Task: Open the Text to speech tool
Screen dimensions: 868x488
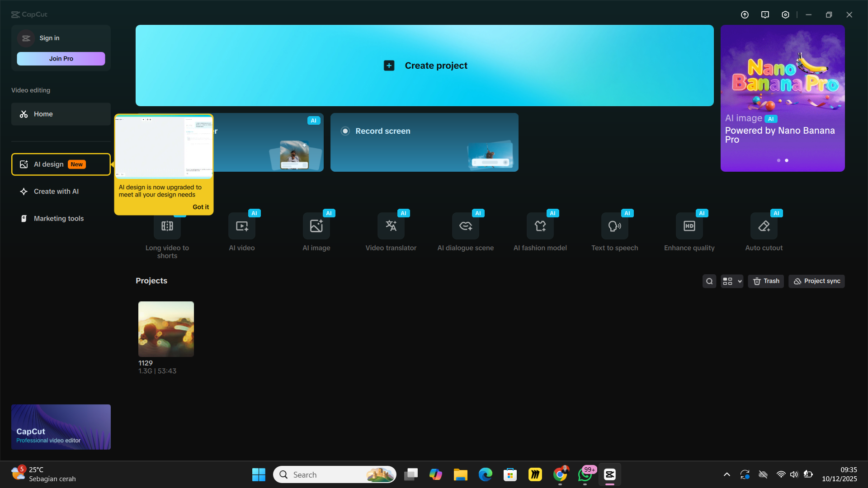Action: point(615,226)
